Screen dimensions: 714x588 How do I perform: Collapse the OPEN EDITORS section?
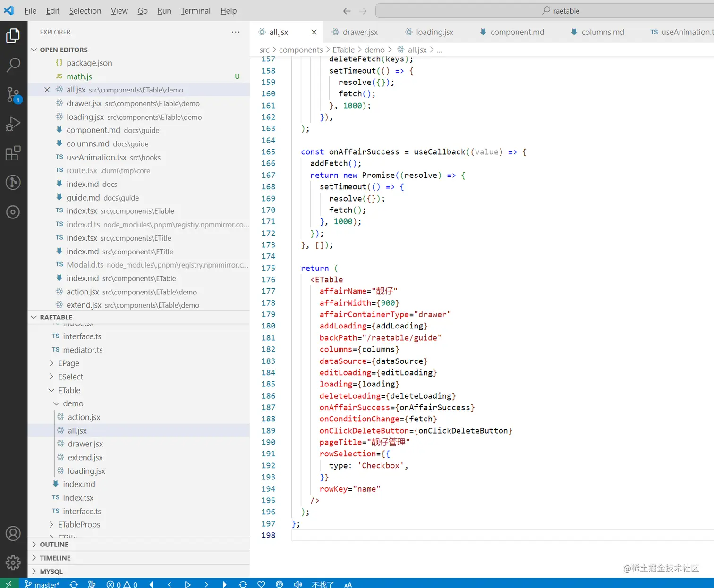34,50
